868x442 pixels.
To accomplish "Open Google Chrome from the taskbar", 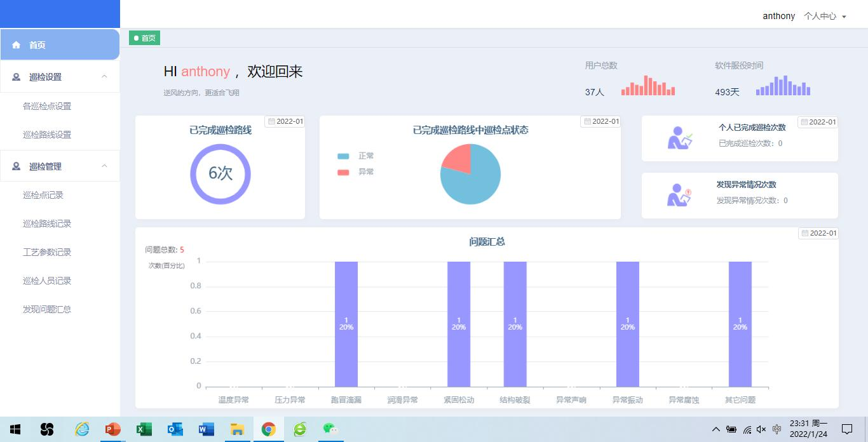I will click(268, 430).
